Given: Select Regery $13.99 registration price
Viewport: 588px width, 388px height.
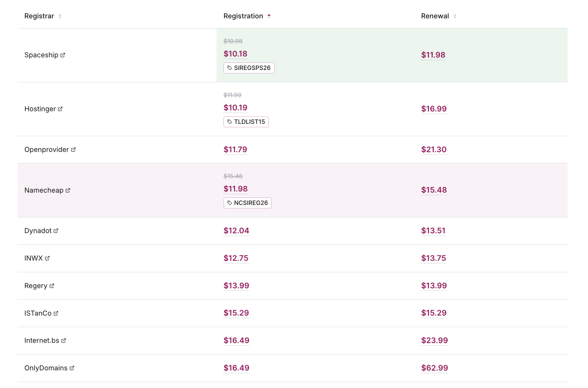Looking at the screenshot, I should click(236, 286).
